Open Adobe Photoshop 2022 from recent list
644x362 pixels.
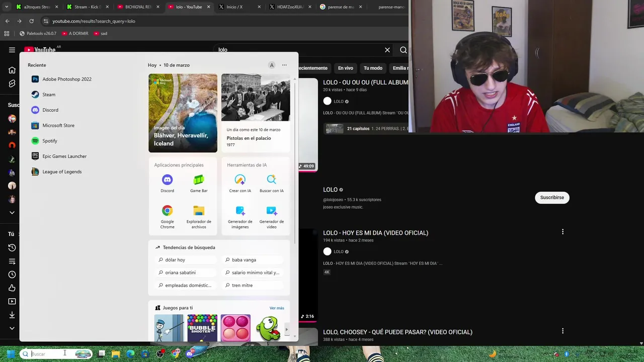click(x=61, y=79)
